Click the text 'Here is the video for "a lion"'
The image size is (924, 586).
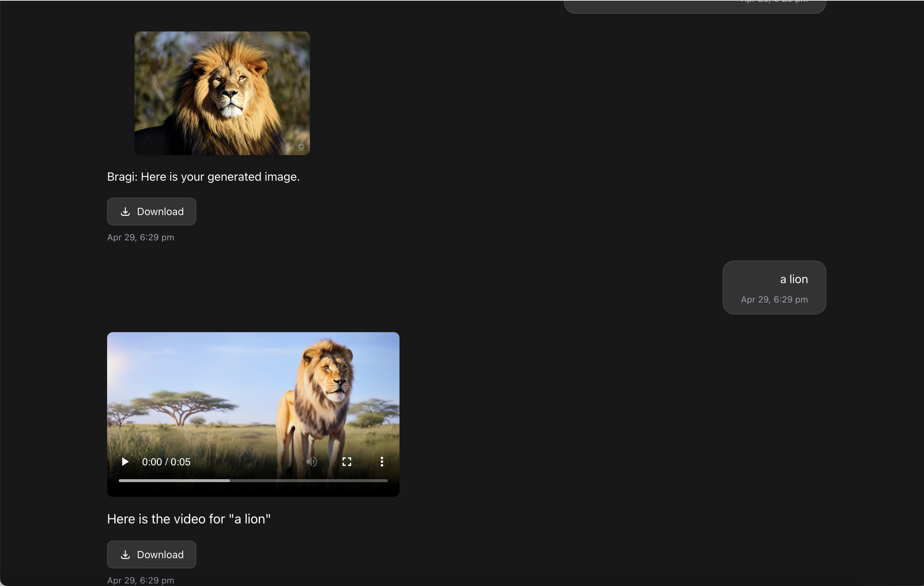tap(189, 519)
